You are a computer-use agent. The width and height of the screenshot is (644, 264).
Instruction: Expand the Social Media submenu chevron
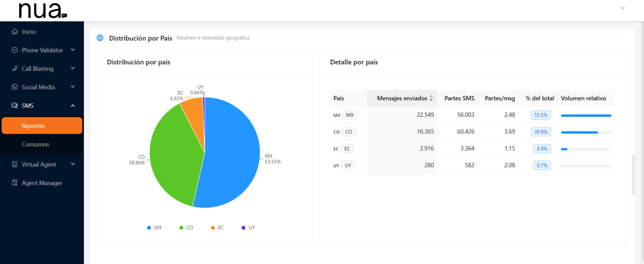click(x=73, y=87)
